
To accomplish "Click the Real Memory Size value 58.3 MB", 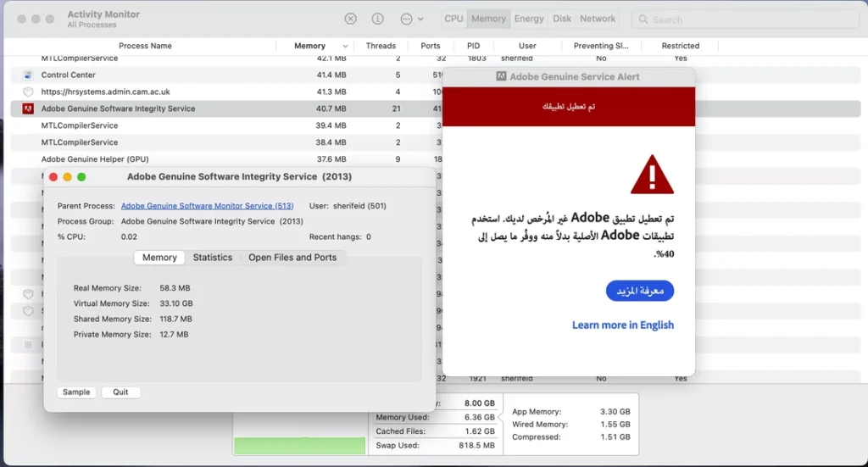I will pos(175,288).
